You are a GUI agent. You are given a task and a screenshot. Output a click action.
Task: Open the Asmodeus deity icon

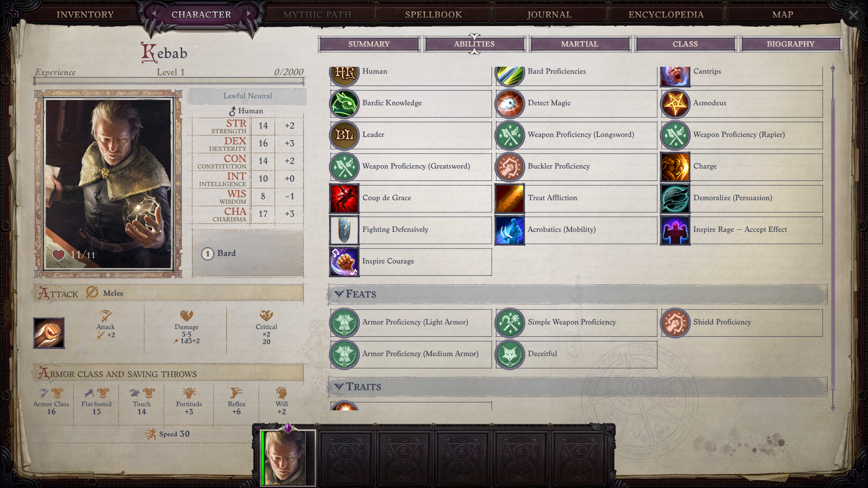pyautogui.click(x=675, y=103)
